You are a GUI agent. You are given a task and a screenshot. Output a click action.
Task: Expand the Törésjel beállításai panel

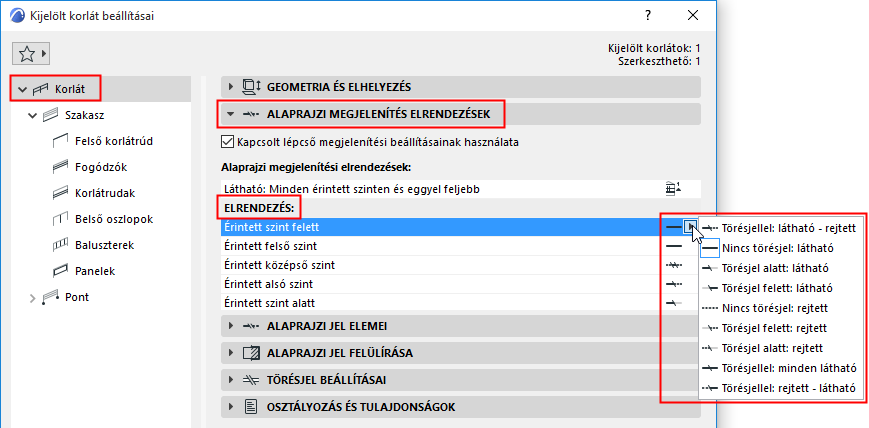coord(231,380)
